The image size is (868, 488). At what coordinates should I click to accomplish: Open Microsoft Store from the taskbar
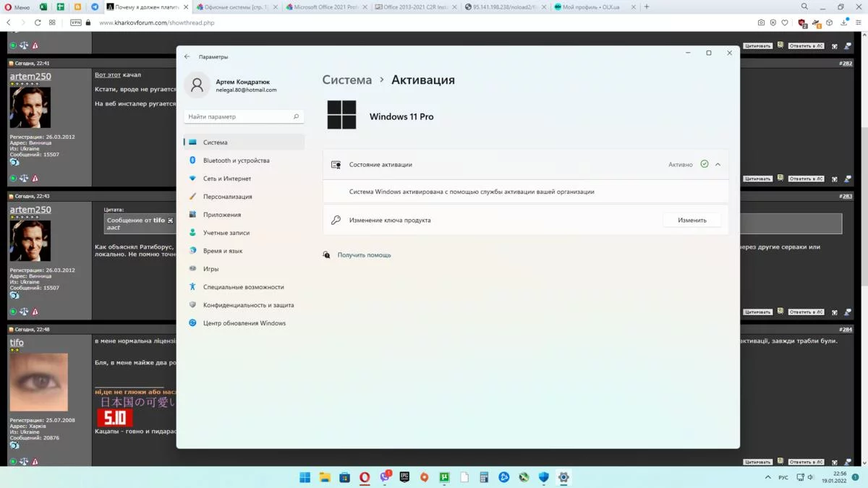coord(345,477)
